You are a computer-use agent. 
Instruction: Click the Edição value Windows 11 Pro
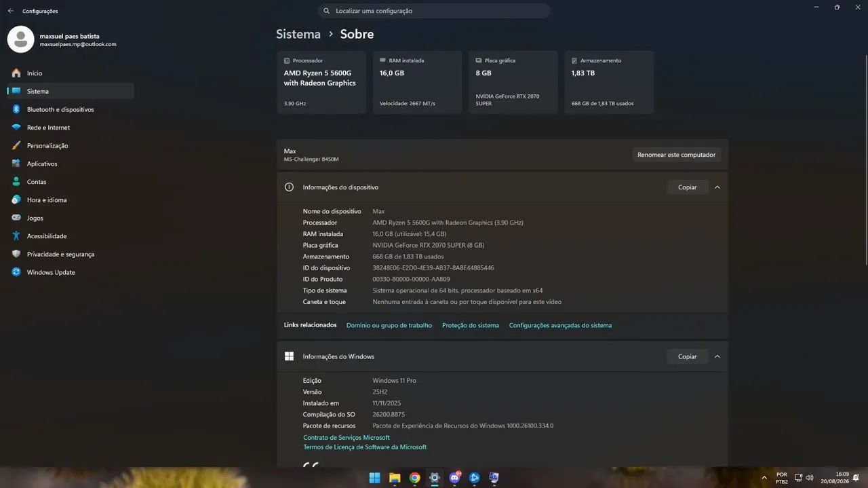point(394,381)
